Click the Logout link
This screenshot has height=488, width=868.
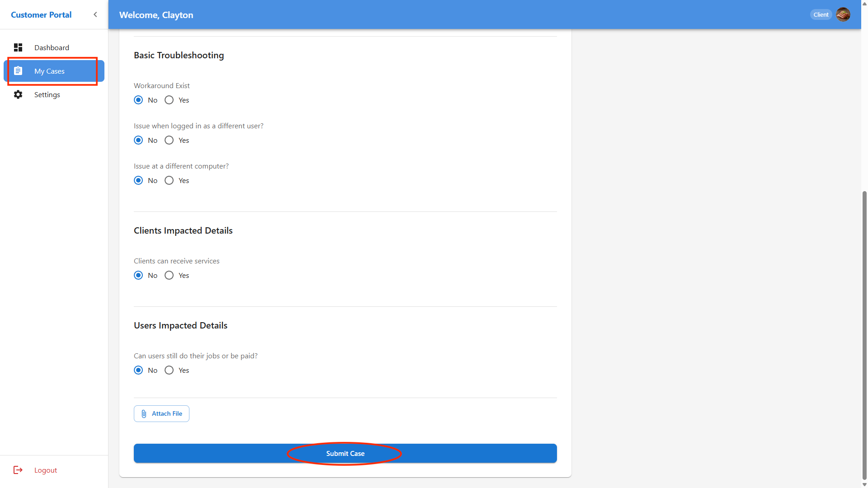[46, 470]
